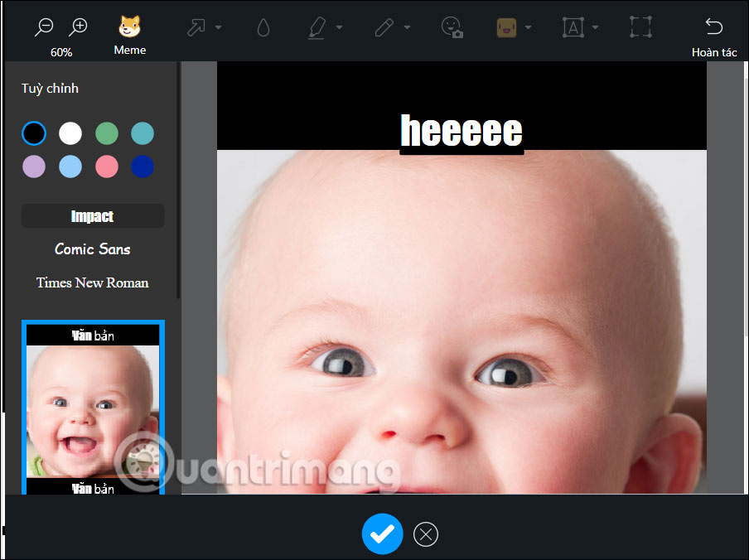Select the text box tool
The image size is (749, 560).
coord(573,27)
